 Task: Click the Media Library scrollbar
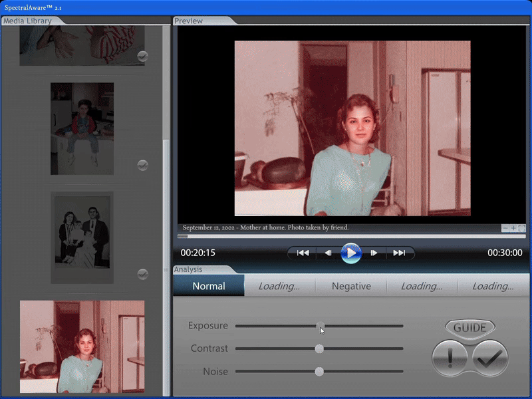(x=166, y=199)
